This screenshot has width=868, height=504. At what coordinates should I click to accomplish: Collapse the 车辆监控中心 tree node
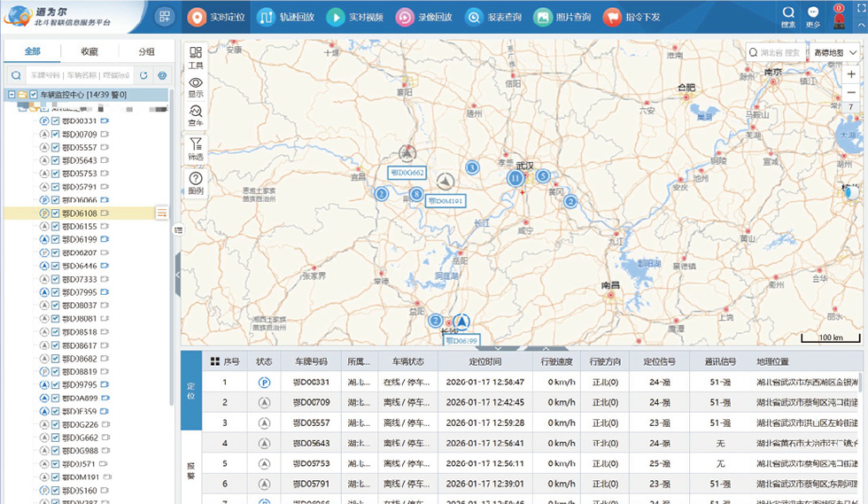[11, 95]
